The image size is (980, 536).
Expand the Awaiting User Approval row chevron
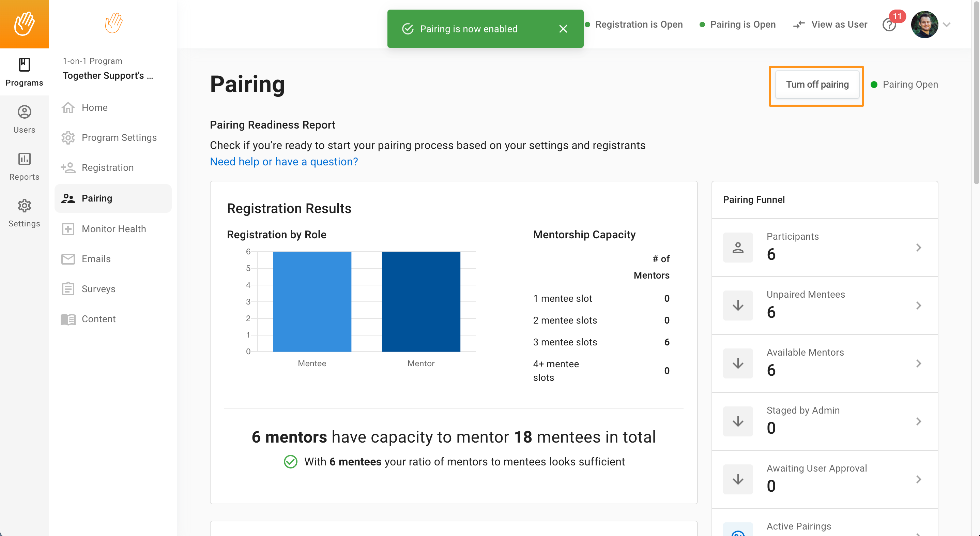(x=919, y=479)
